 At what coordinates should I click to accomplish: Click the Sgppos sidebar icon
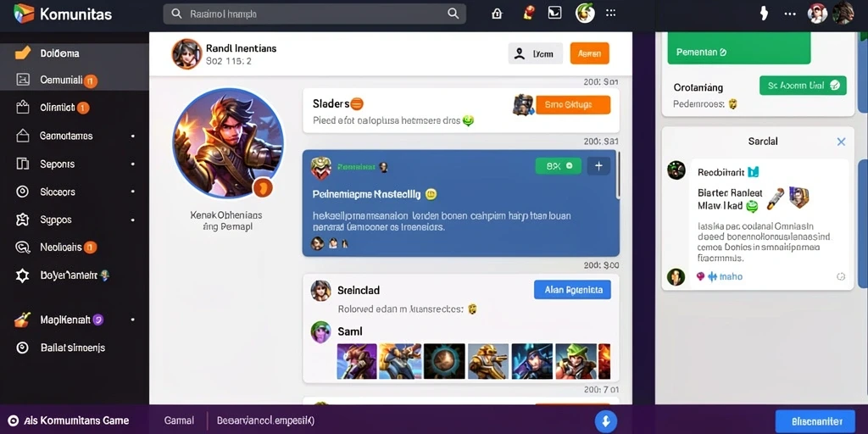(22, 220)
